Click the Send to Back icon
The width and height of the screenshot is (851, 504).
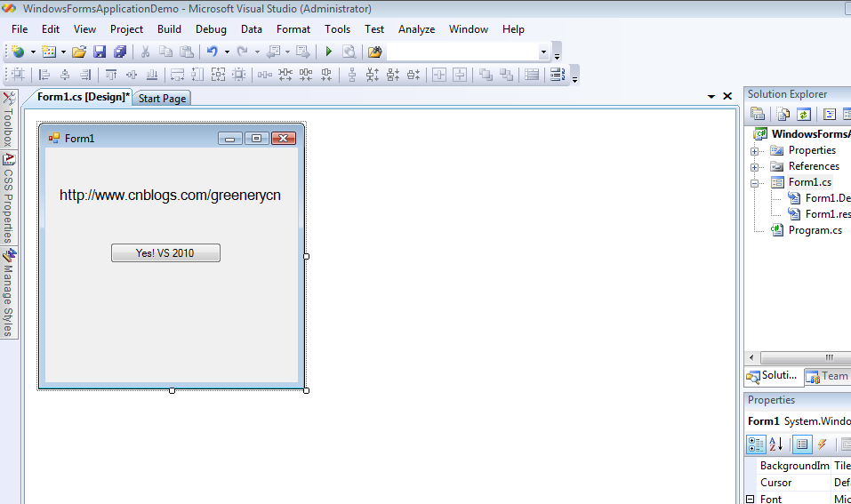pyautogui.click(x=506, y=75)
